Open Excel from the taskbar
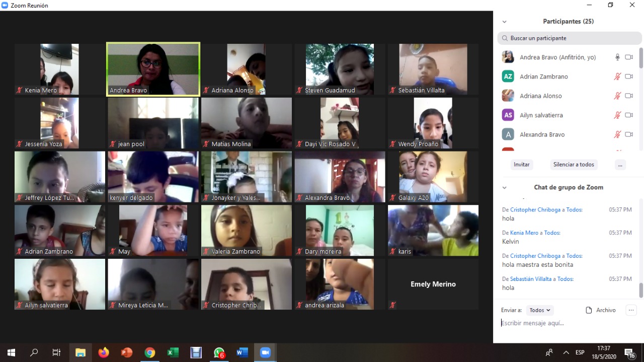 pyautogui.click(x=173, y=352)
